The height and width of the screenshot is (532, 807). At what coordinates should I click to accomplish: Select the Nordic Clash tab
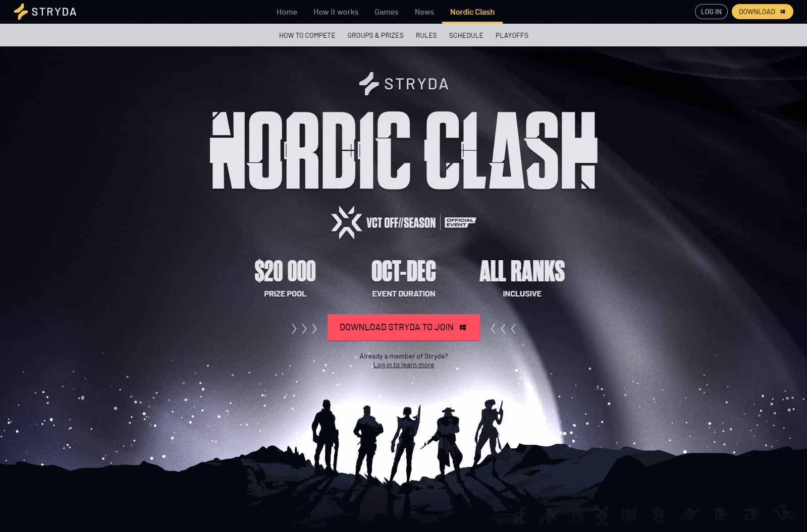[472, 12]
